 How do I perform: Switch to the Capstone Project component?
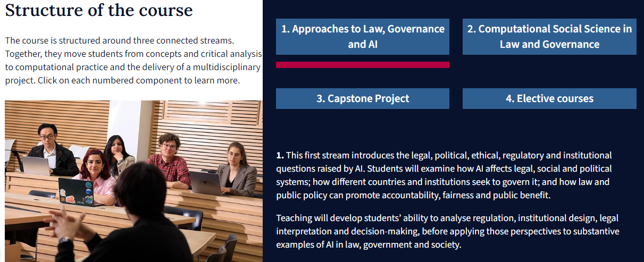pos(363,98)
